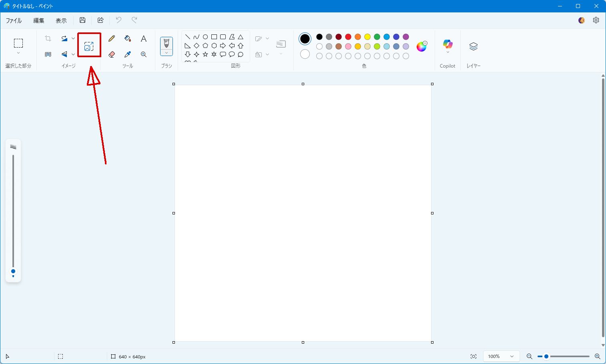Select the Brush tool
Screen dimensions: 606x364
click(167, 43)
